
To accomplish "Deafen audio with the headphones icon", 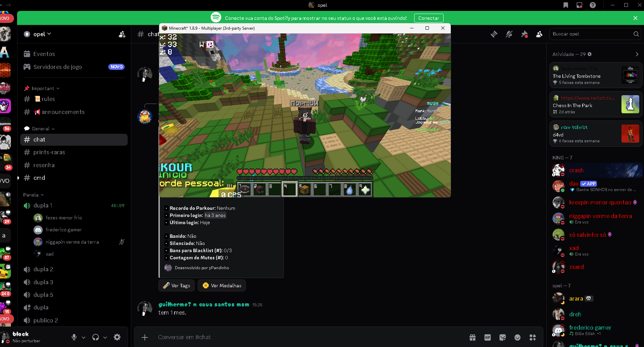I will (x=96, y=337).
